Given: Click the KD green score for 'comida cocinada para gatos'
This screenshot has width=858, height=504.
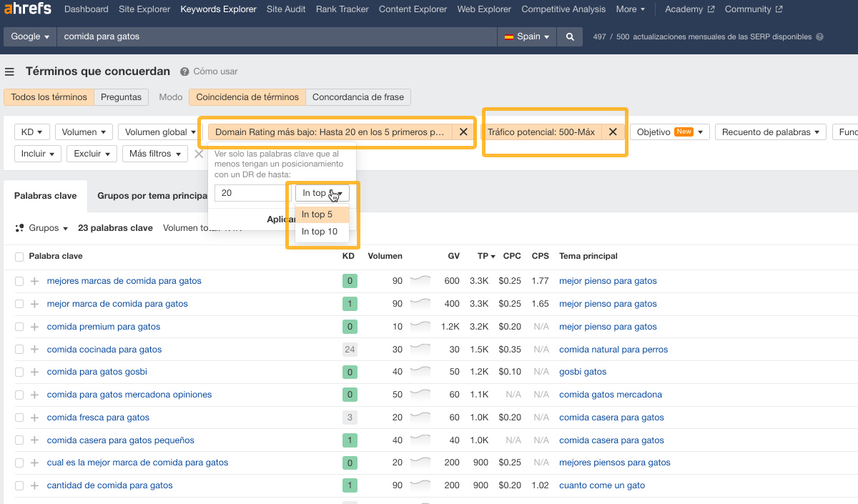Looking at the screenshot, I should pyautogui.click(x=350, y=349).
